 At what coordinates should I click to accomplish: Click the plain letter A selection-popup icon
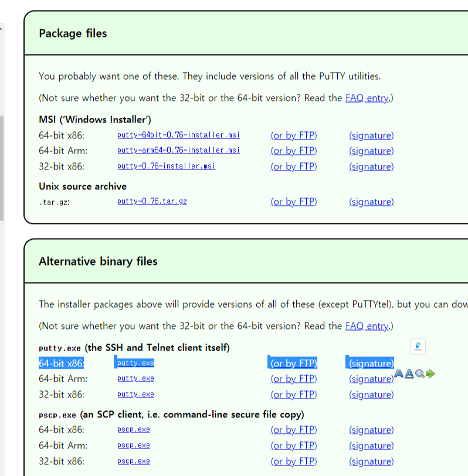[399, 373]
